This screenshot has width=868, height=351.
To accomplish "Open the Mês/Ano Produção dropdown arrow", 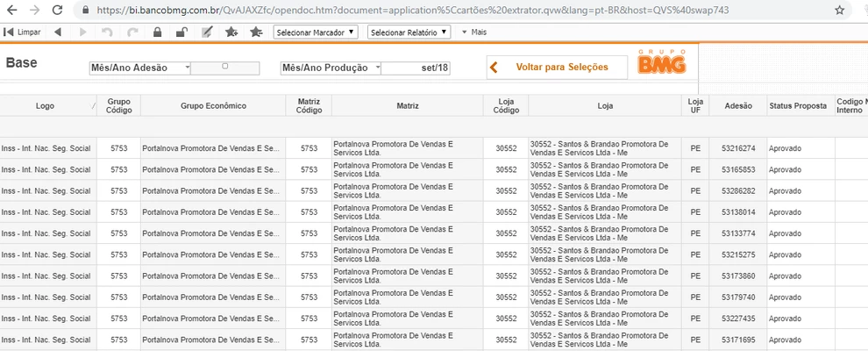I will pyautogui.click(x=378, y=68).
